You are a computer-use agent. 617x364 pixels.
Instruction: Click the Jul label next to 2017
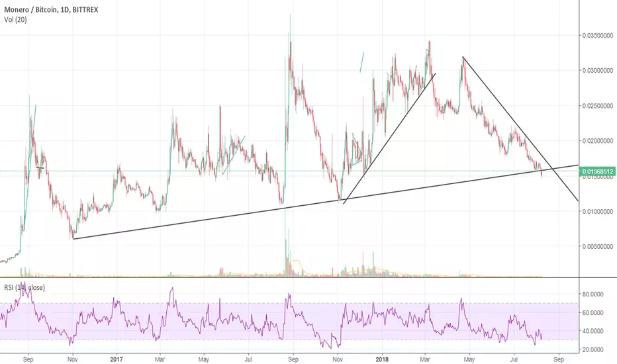248,359
